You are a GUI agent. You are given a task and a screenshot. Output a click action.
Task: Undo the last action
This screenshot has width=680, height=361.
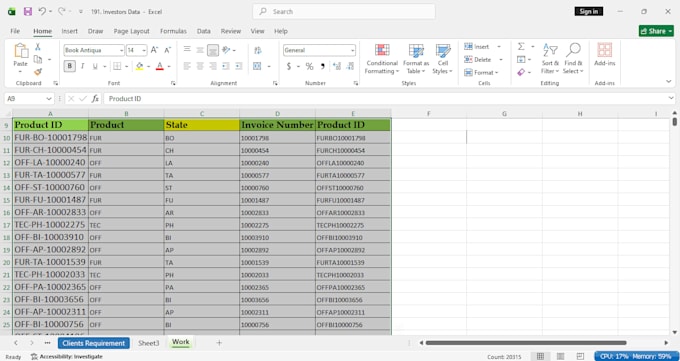[42, 11]
